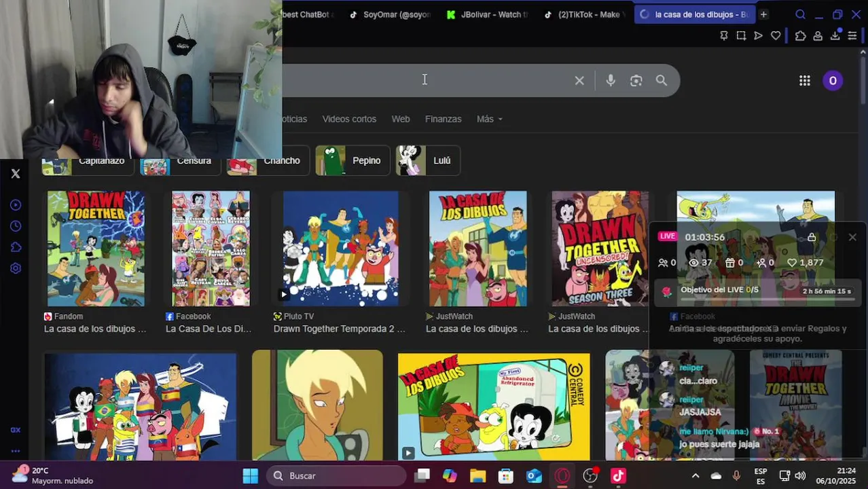Viewport: 868px width, 489px height.
Task: Filter images by the Lulú chip
Action: tap(428, 161)
